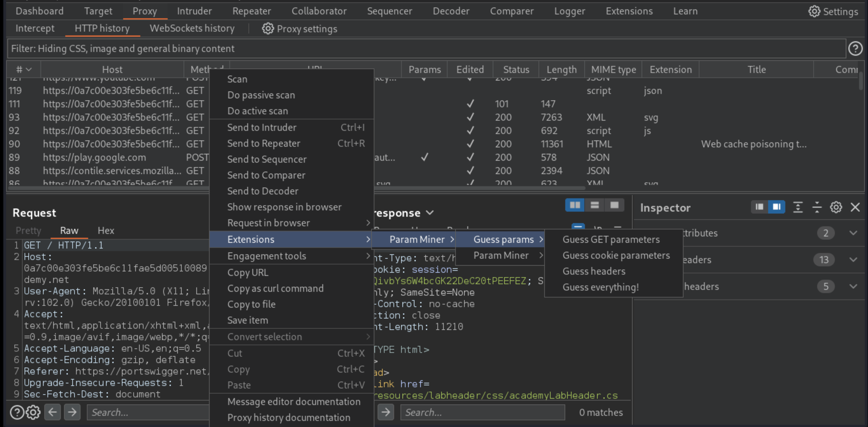Choose Show response in browser

point(292,207)
